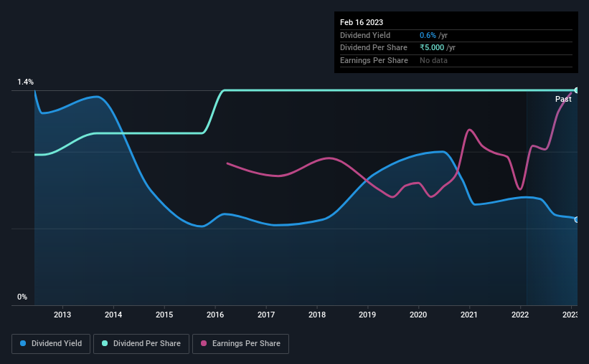Image resolution: width=589 pixels, height=364 pixels.
Task: Click the ₹5.000 dividend per share value
Action: [432, 48]
